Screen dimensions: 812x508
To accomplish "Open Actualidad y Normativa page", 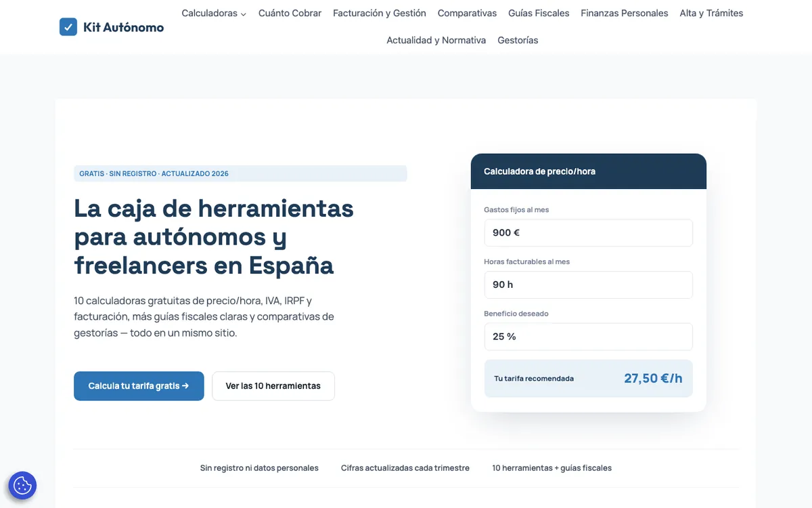I will click(436, 41).
